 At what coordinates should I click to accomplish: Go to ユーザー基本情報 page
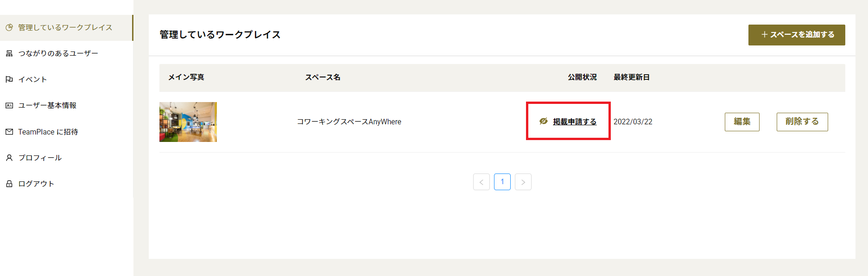pos(47,106)
